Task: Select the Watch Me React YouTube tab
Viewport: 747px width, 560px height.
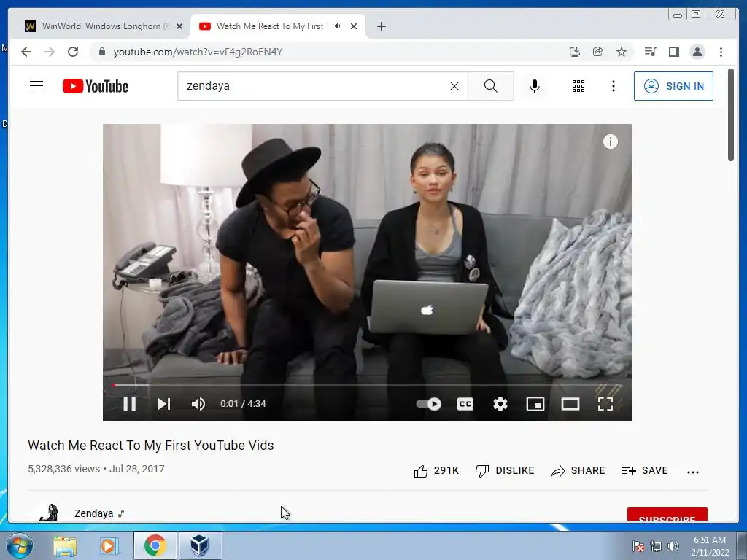Action: point(269,26)
